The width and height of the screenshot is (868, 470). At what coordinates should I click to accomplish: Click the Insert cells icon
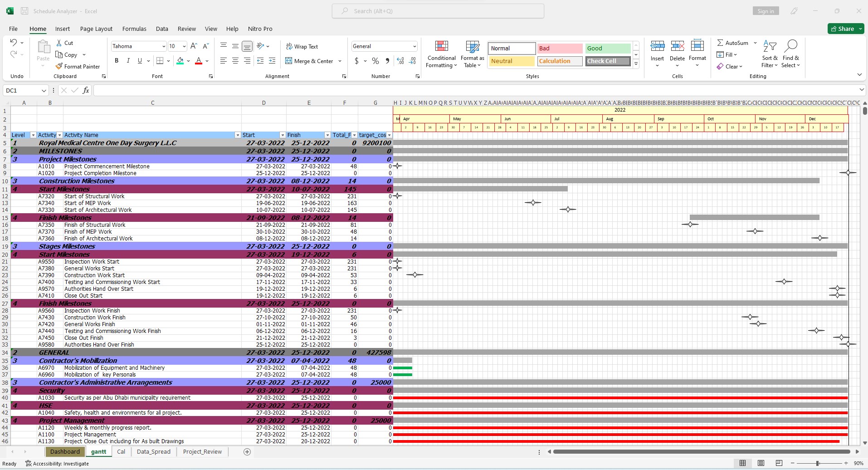[657, 46]
